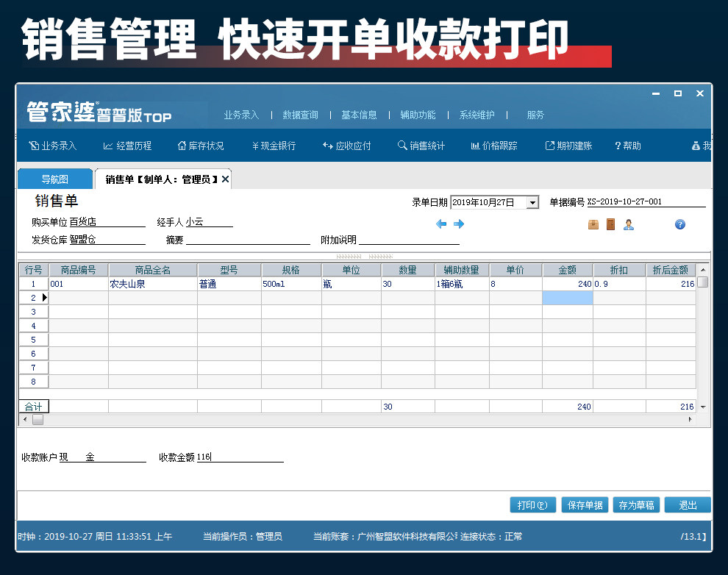Image resolution: width=728 pixels, height=575 pixels.
Task: Open 现金银行 toolbar item
Action: click(x=274, y=146)
